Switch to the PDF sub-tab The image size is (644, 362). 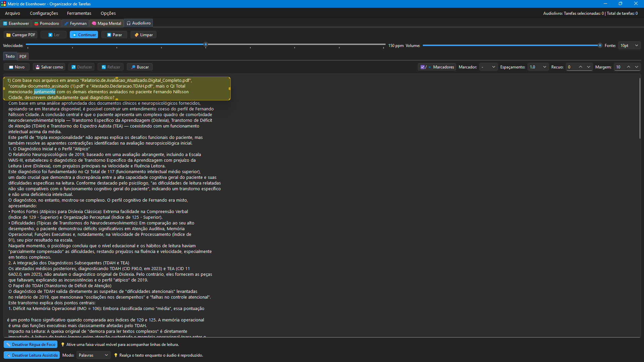tap(23, 56)
